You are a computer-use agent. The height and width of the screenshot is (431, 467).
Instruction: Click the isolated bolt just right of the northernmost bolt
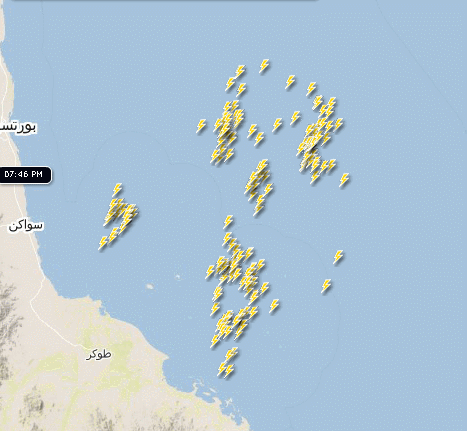(290, 82)
